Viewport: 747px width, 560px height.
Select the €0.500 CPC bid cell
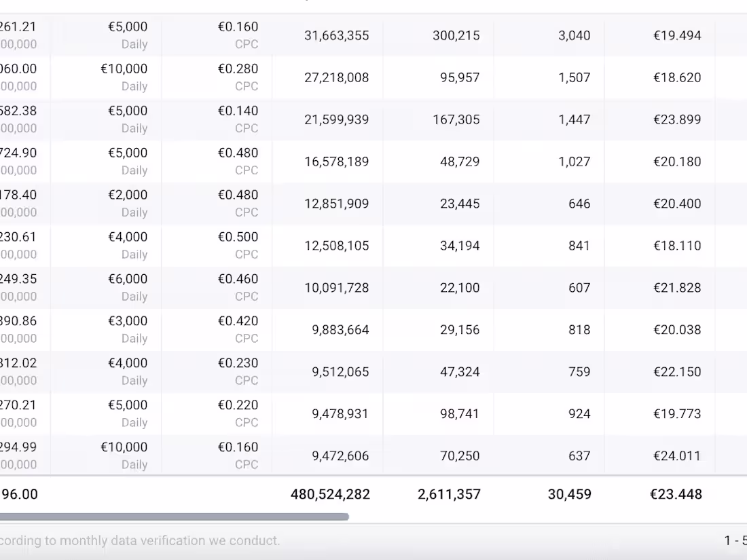(238, 238)
